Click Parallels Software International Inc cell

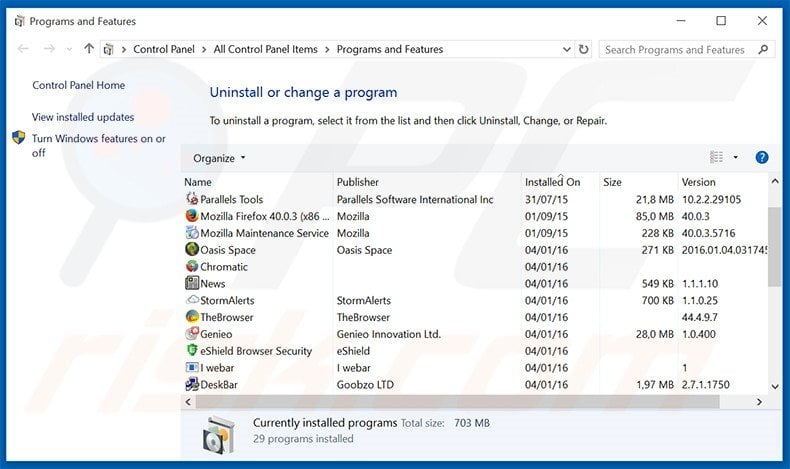[x=415, y=199]
